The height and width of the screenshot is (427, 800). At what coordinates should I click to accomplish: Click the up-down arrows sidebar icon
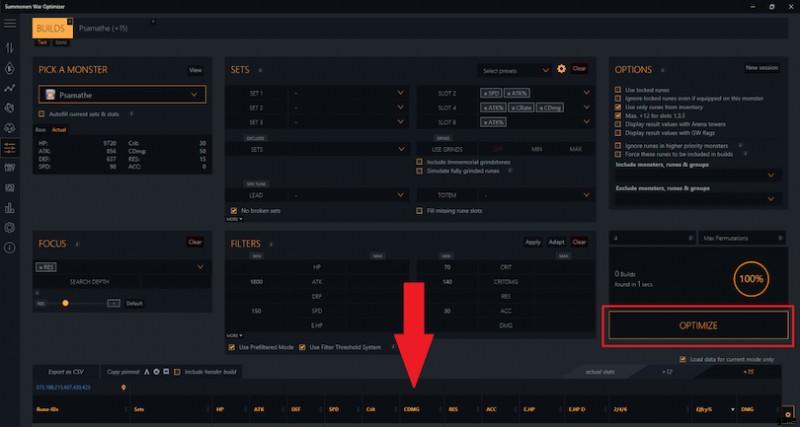point(10,47)
